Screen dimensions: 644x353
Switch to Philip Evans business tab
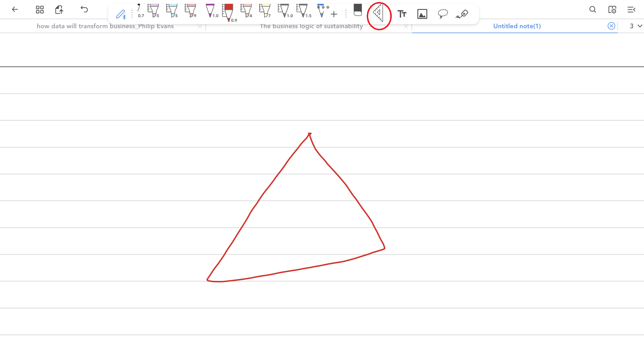tap(105, 26)
